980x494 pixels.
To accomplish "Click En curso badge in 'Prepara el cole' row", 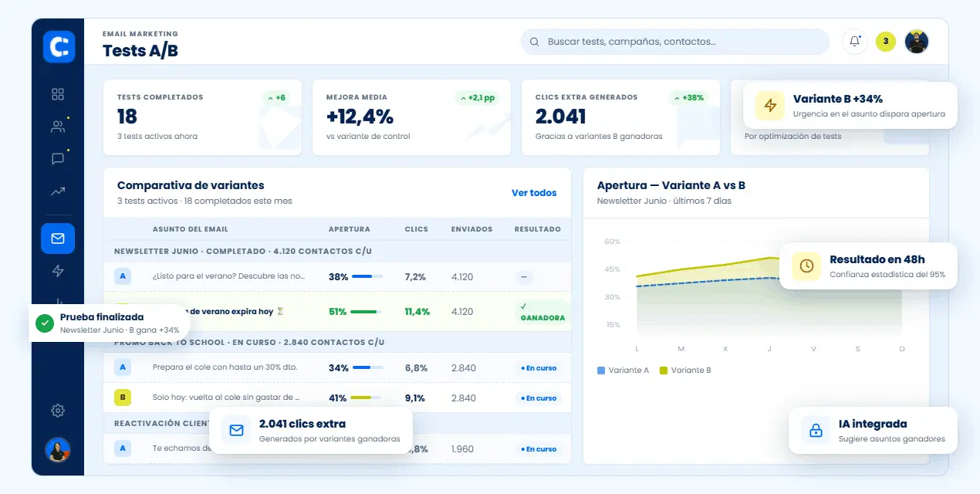I will pyautogui.click(x=538, y=368).
